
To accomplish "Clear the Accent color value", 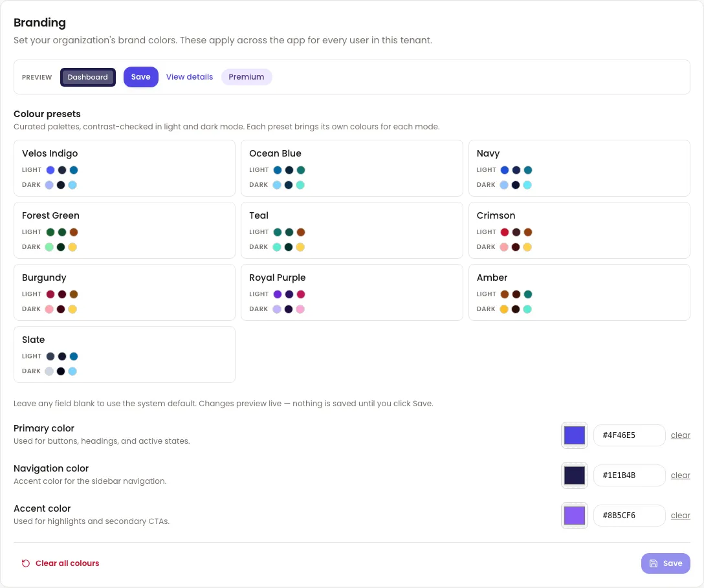I will pyautogui.click(x=680, y=516).
